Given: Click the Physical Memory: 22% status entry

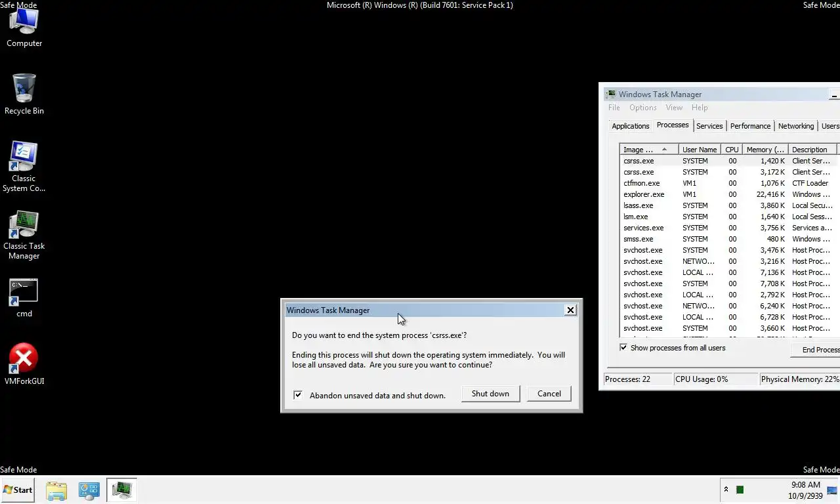Looking at the screenshot, I should point(799,379).
